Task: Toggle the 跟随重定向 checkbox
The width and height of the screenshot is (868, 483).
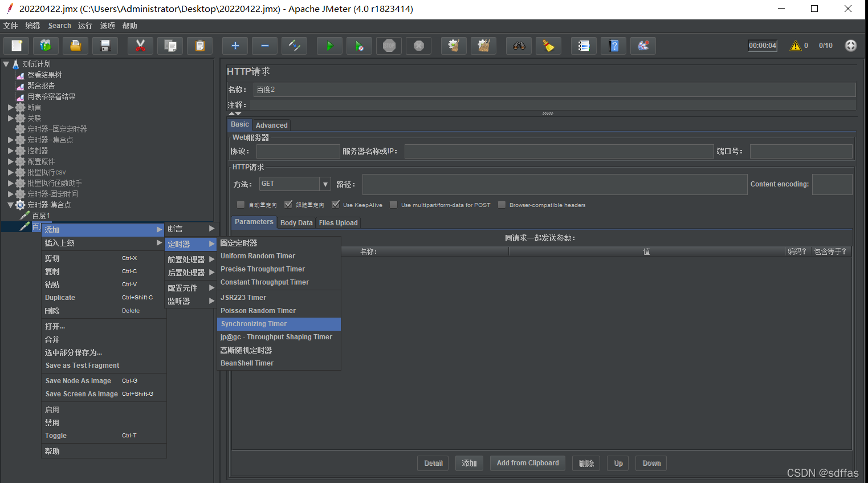Action: point(288,205)
